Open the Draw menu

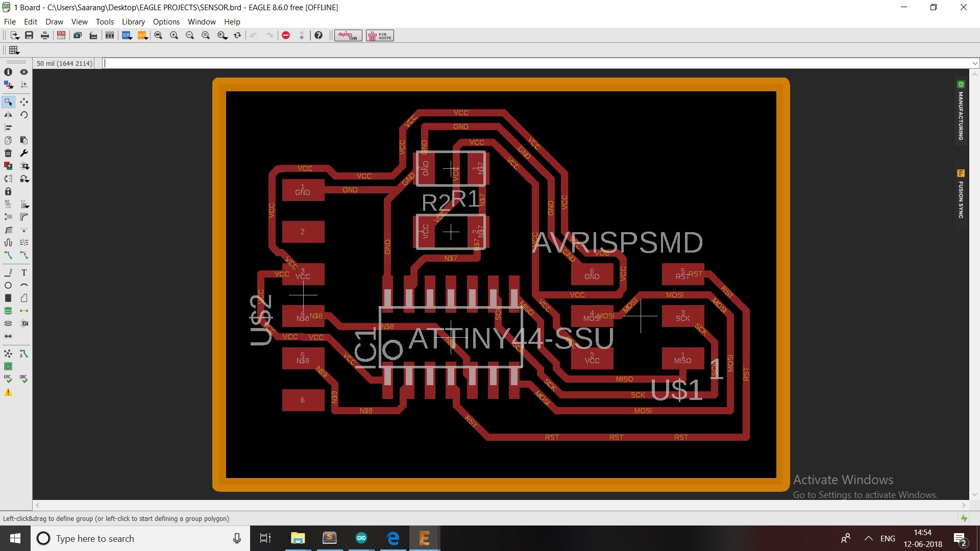point(54,21)
